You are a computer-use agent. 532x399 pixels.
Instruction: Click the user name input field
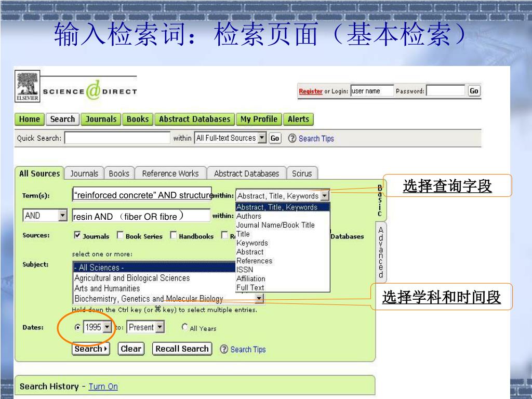point(372,90)
